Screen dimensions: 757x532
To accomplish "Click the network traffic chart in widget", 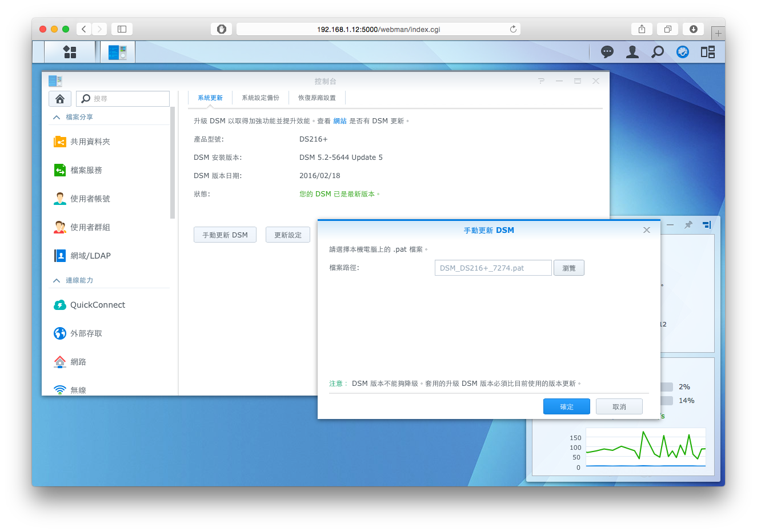I will (646, 449).
